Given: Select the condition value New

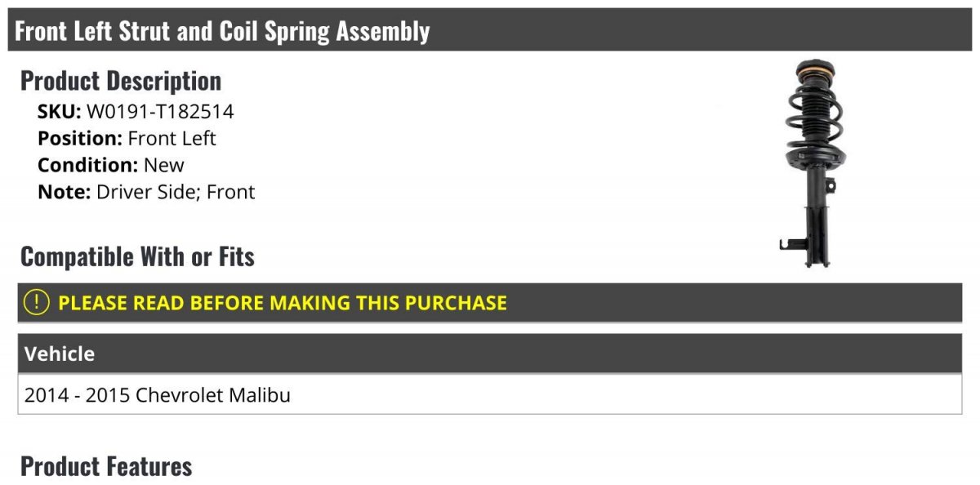Looking at the screenshot, I should pyautogui.click(x=164, y=165).
